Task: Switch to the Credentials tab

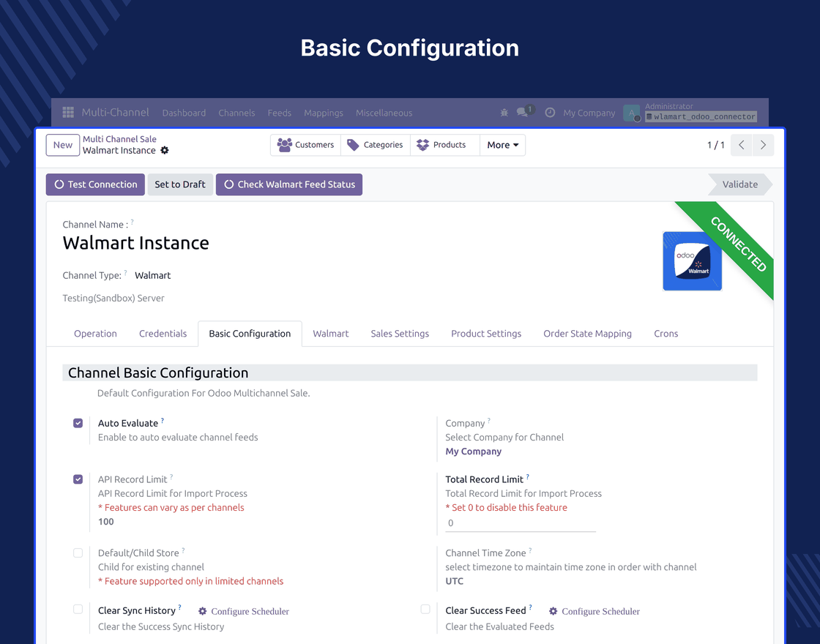Action: tap(163, 334)
